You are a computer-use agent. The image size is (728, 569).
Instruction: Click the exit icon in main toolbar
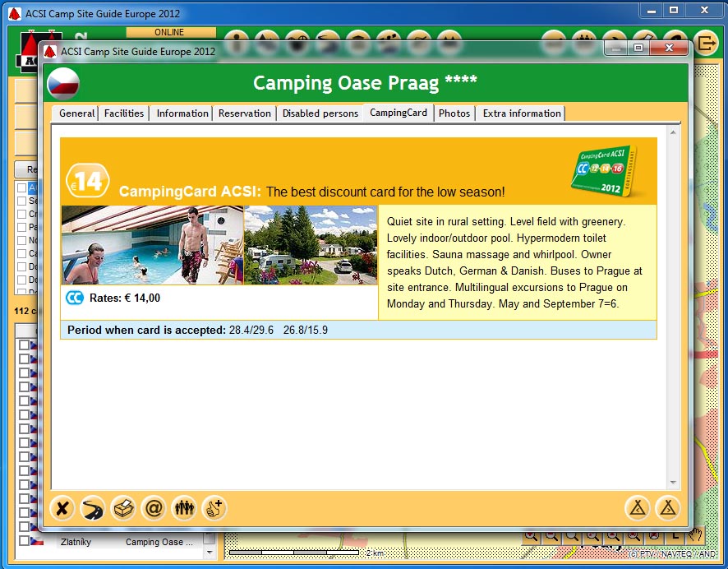coord(707,44)
